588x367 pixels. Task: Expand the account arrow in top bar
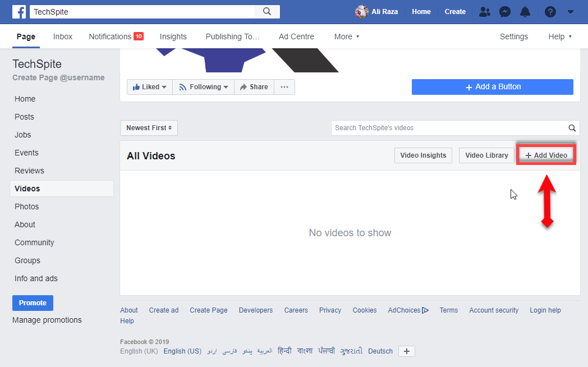571,12
